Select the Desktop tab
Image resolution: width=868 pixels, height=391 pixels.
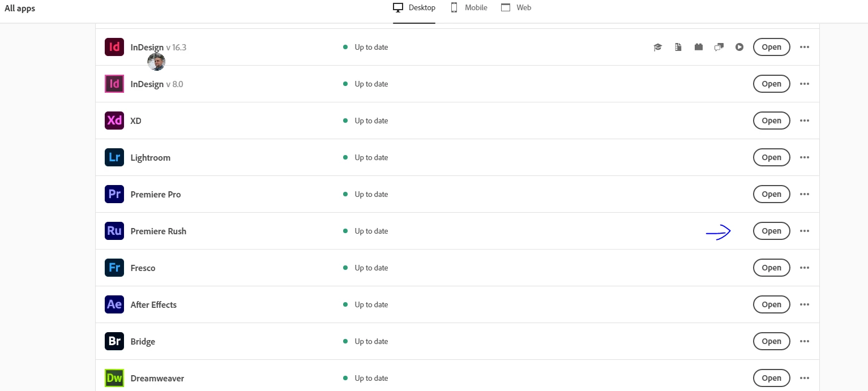(x=414, y=7)
